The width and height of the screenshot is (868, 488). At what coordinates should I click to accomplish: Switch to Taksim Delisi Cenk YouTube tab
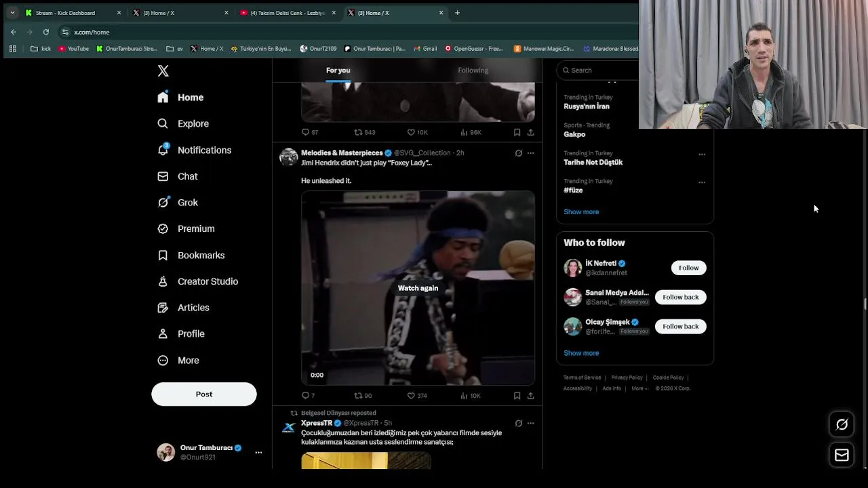pos(288,13)
